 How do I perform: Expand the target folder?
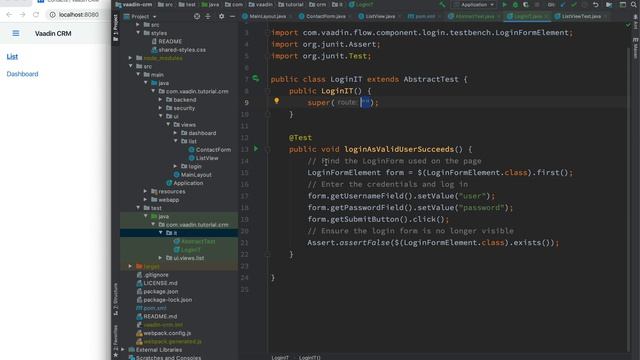pos(130,266)
